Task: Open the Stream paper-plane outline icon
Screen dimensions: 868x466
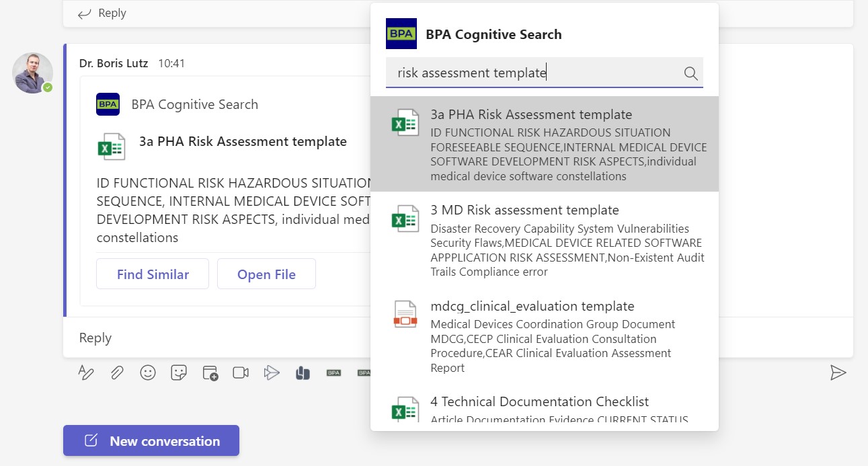Action: pyautogui.click(x=272, y=373)
